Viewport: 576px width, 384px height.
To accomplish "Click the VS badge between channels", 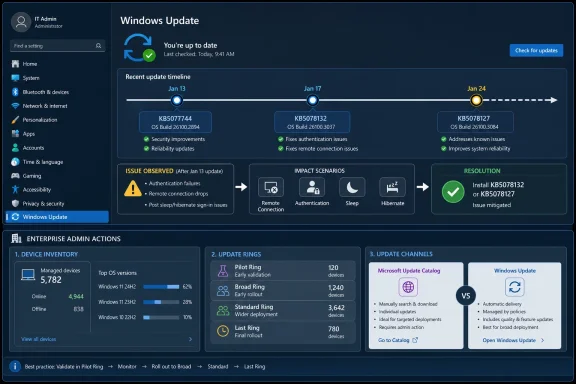I will click(466, 295).
